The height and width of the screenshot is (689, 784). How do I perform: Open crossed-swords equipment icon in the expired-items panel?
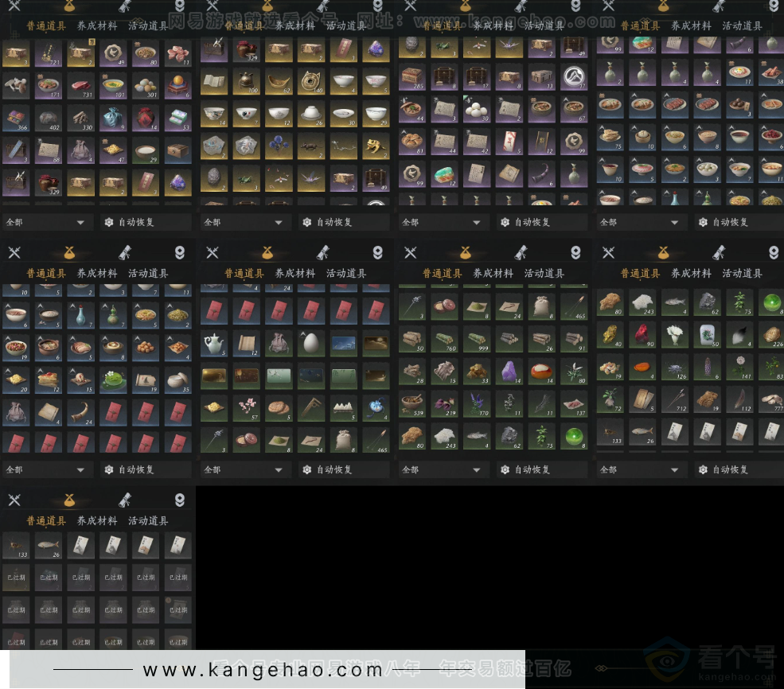click(14, 500)
